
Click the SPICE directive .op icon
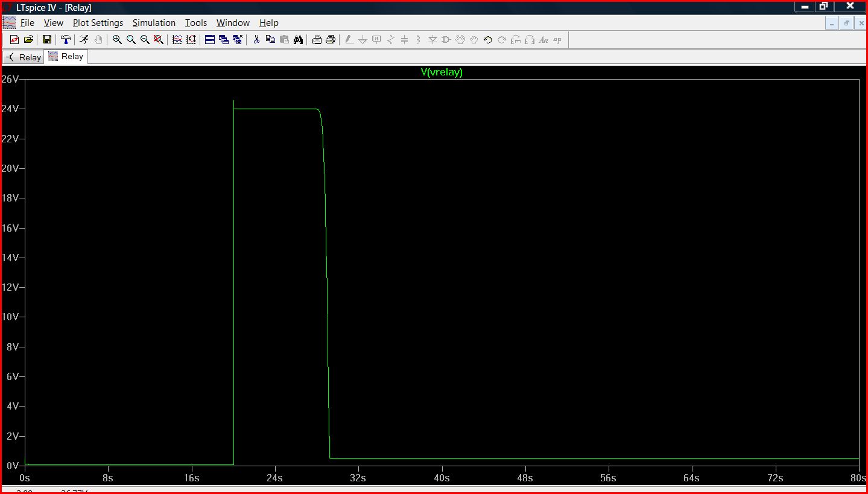557,40
